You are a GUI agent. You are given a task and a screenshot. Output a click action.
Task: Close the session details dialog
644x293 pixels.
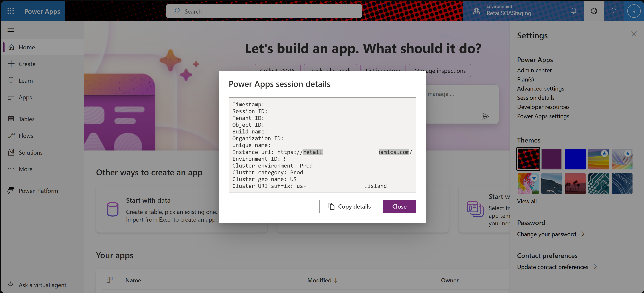pos(399,206)
